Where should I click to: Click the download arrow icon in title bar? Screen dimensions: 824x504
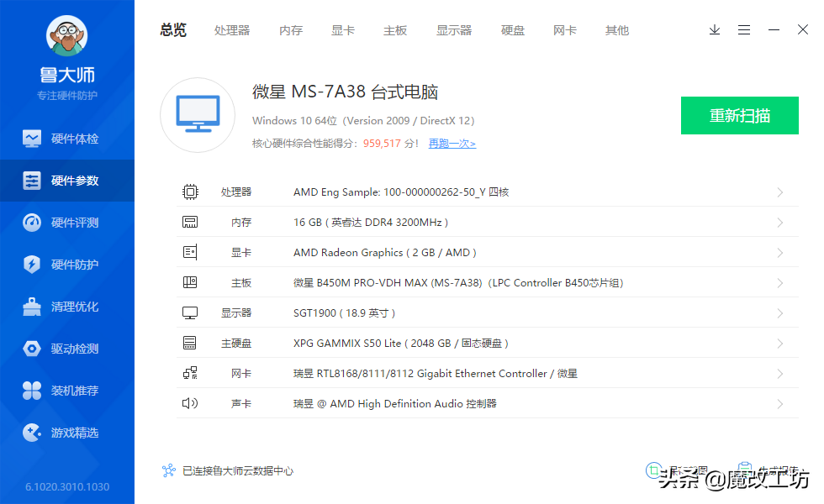pyautogui.click(x=715, y=30)
